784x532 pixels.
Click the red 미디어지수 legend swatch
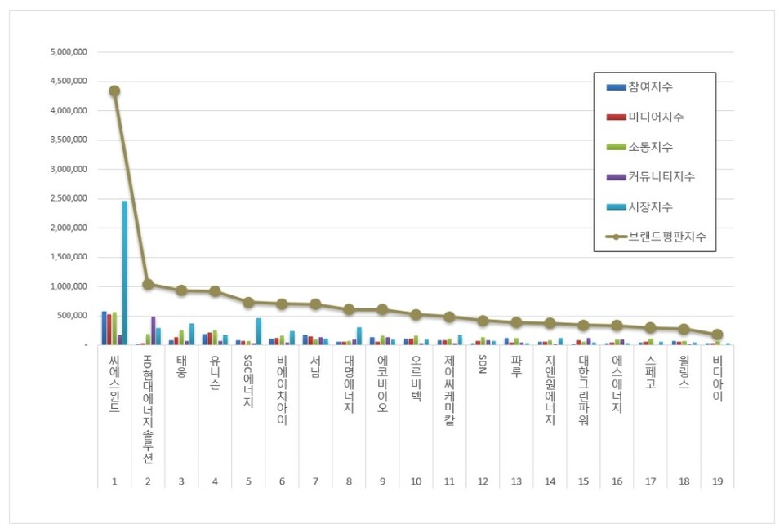pos(616,117)
